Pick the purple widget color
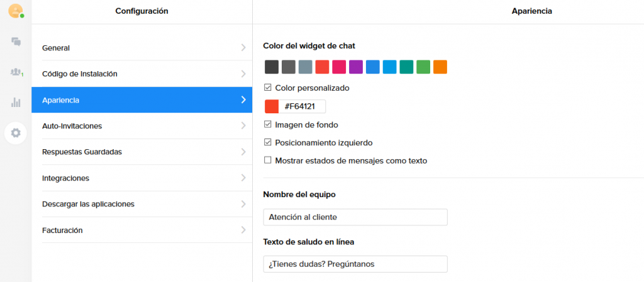Screen dimensions: 644x282 click(356, 67)
